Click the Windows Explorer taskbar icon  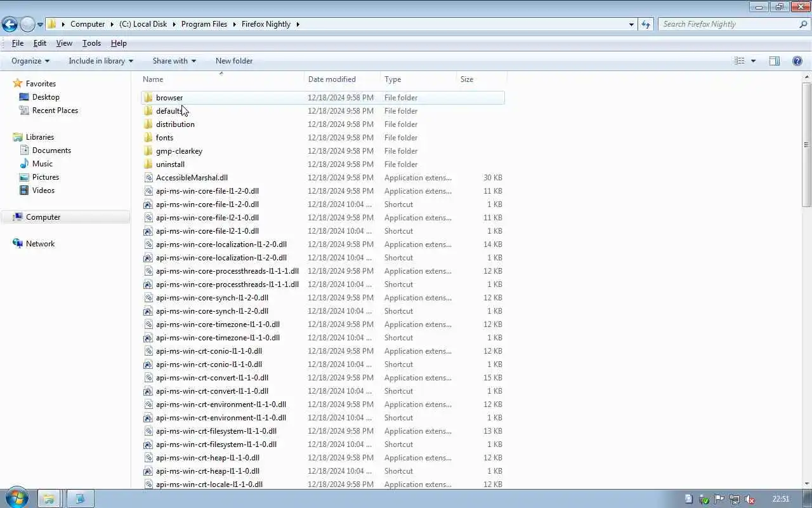[49, 498]
